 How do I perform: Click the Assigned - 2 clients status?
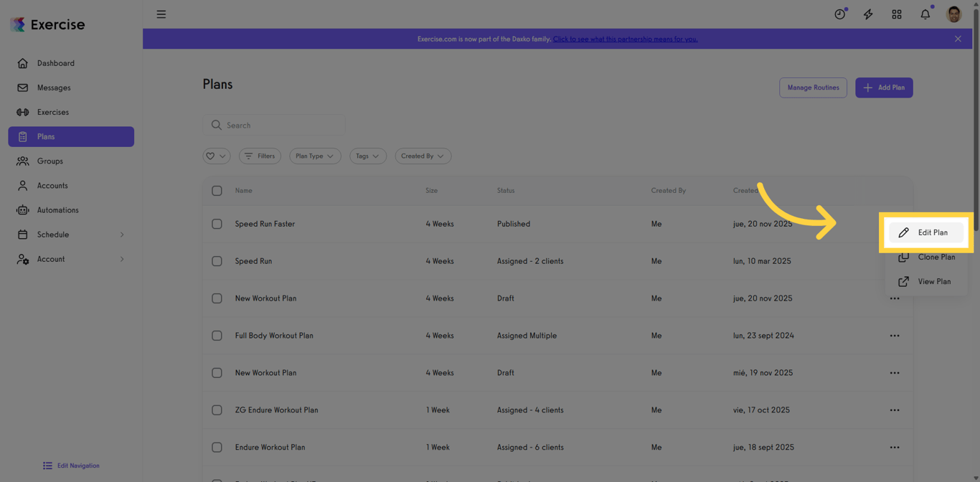[x=530, y=261]
